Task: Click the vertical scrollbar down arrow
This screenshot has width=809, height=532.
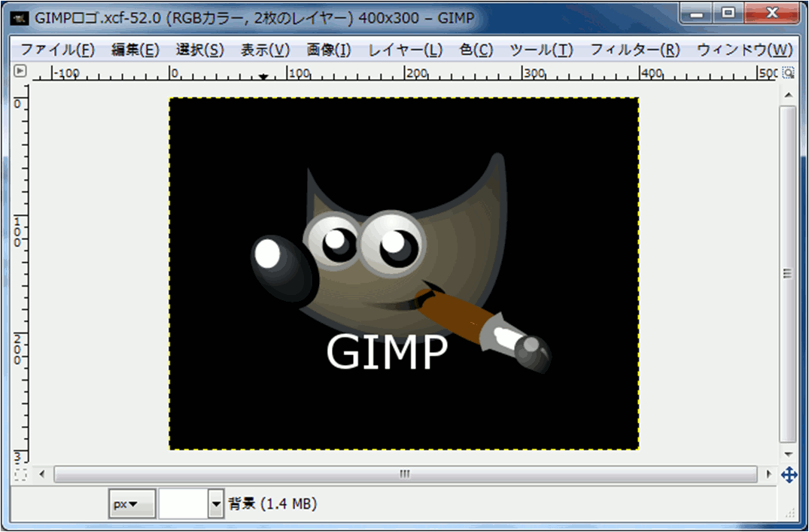Action: coord(788,455)
